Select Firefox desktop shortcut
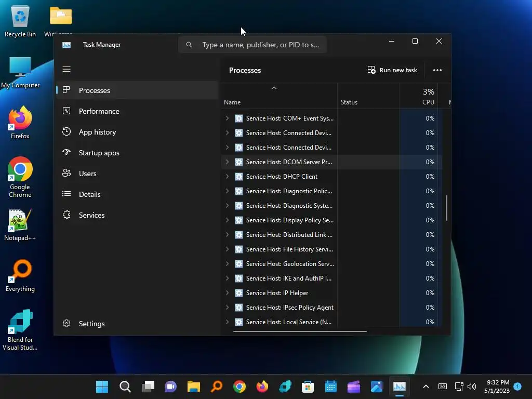The height and width of the screenshot is (399, 532). [x=20, y=123]
